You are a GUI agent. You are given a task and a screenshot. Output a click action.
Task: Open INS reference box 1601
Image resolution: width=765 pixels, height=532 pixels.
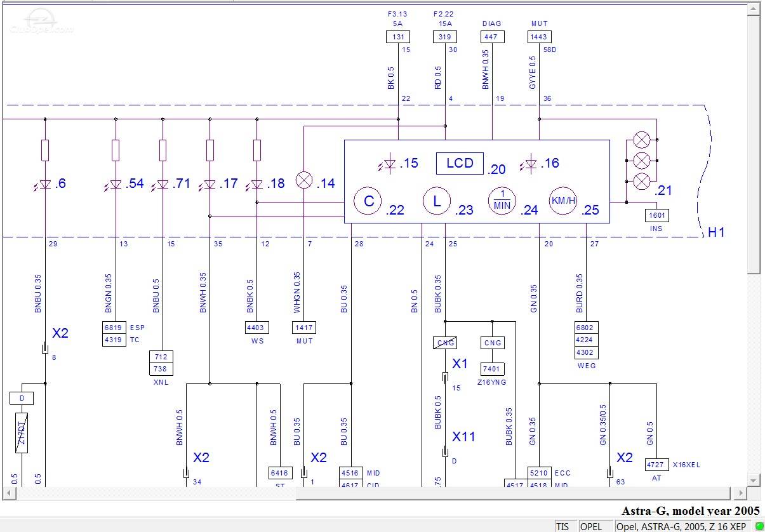point(657,215)
